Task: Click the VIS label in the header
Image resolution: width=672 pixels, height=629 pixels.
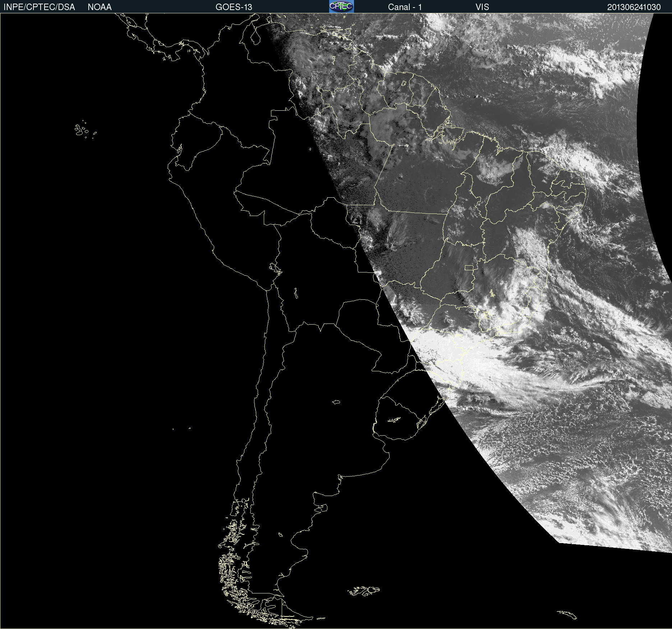Action: coord(482,7)
